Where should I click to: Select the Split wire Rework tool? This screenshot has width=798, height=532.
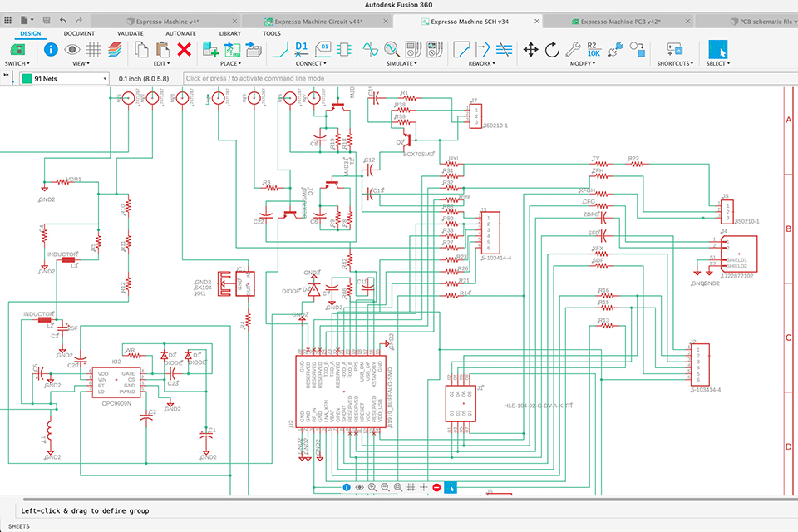click(482, 49)
